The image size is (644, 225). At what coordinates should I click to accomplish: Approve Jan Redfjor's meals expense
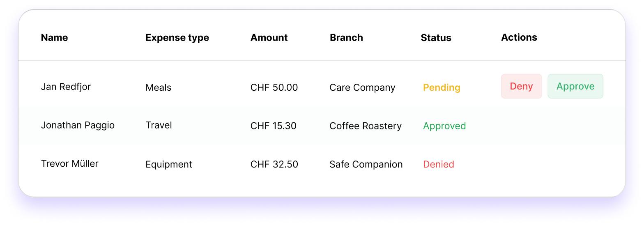coord(575,86)
